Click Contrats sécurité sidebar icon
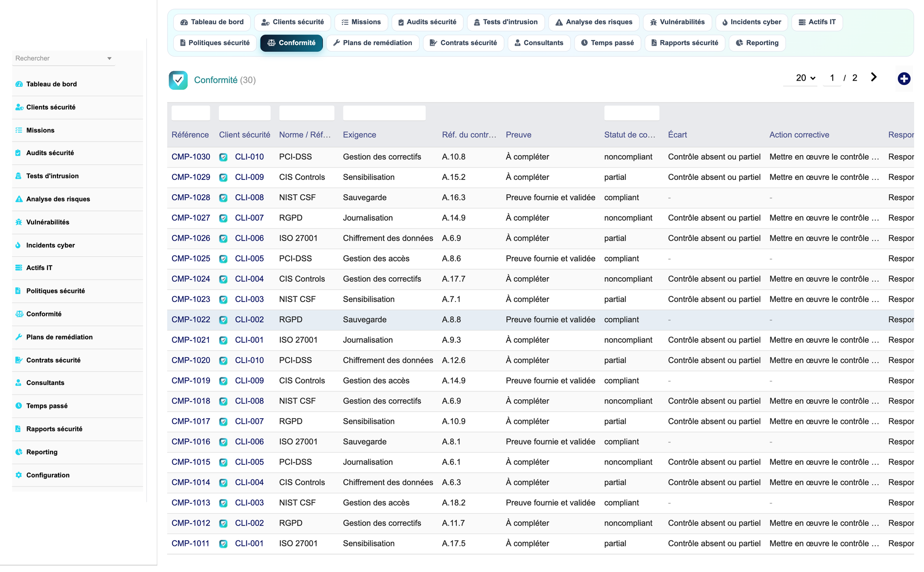Screen dimensions: 924x572 pos(19,360)
